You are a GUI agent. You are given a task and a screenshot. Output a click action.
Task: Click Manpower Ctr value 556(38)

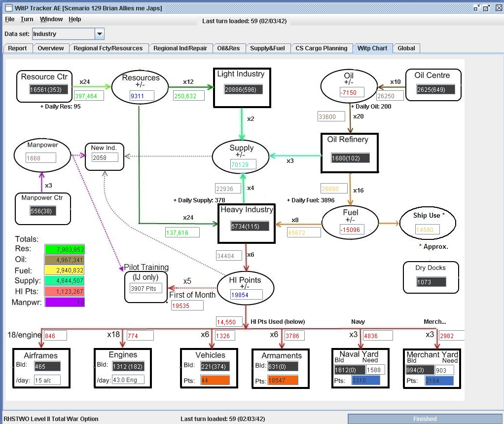tap(43, 211)
